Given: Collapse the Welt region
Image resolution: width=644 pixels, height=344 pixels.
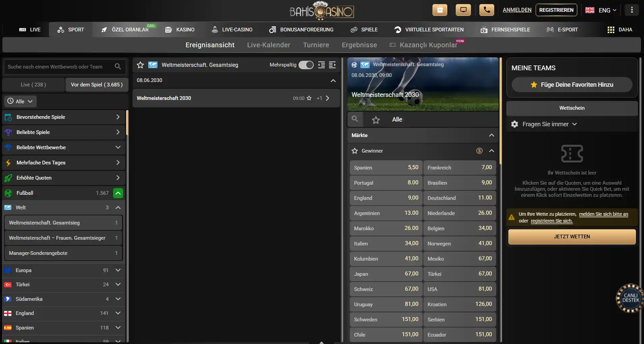Looking at the screenshot, I should (118, 208).
